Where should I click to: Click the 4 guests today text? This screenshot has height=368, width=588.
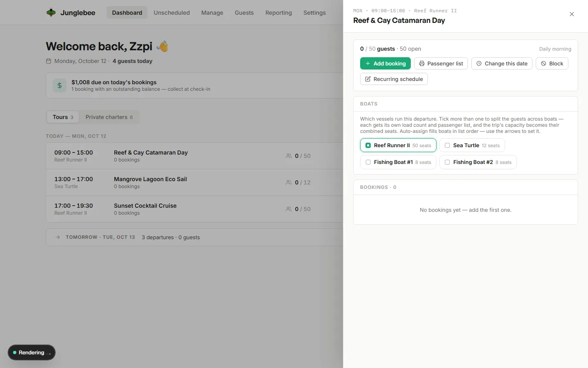click(132, 61)
